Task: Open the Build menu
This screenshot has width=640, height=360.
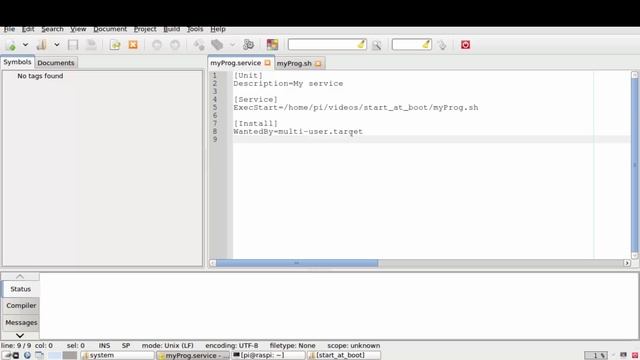Action: [171, 29]
